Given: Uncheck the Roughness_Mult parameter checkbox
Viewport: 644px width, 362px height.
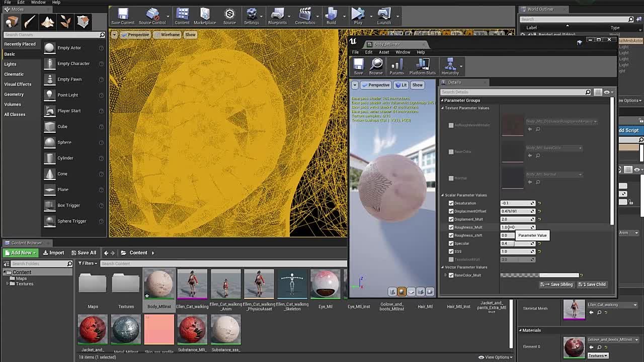Looking at the screenshot, I should point(451,227).
